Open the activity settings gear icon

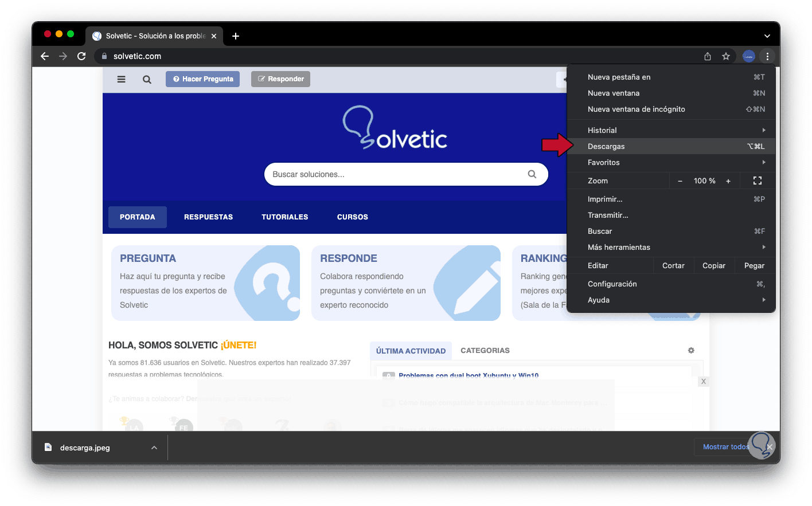(x=691, y=351)
